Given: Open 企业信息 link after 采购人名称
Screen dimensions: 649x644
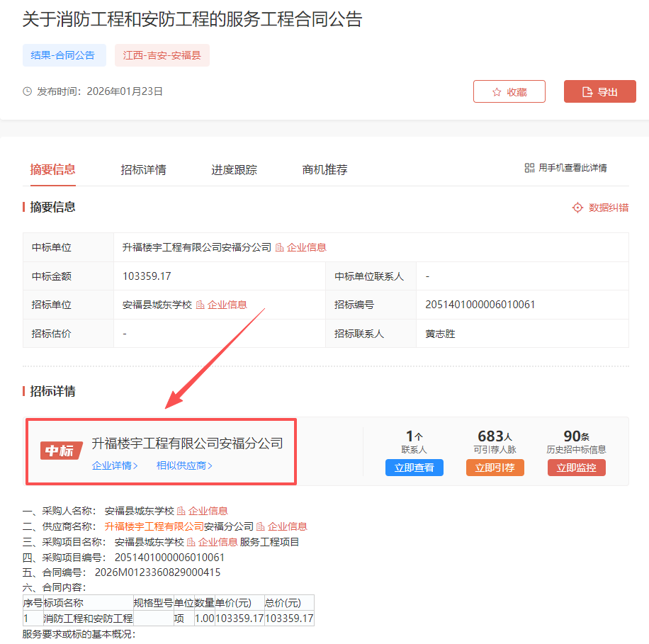Looking at the screenshot, I should pos(207,511).
